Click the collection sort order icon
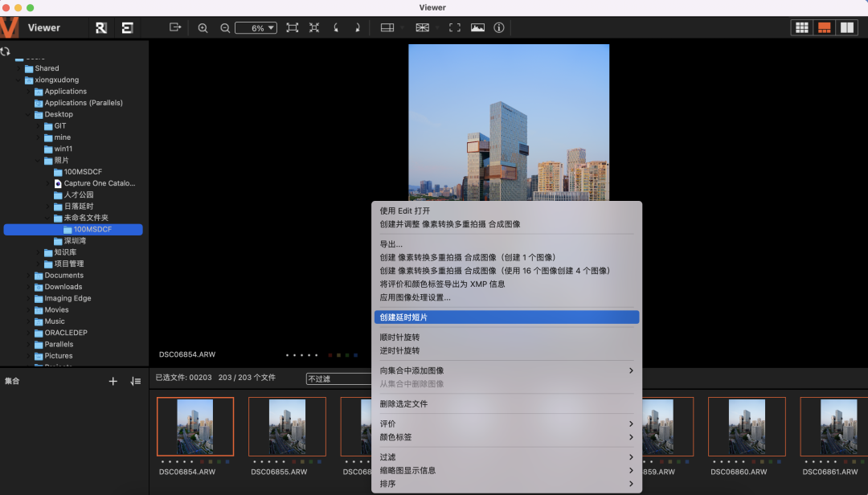This screenshot has width=868, height=495. (136, 381)
